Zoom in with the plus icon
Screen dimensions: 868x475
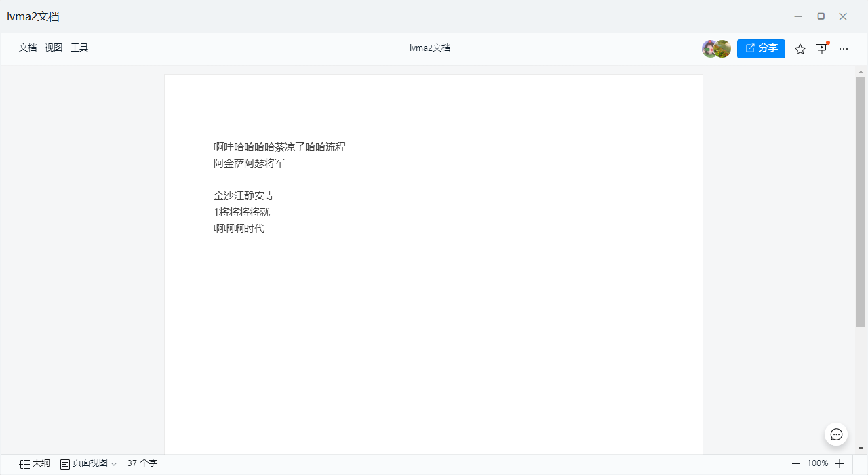pos(840,463)
